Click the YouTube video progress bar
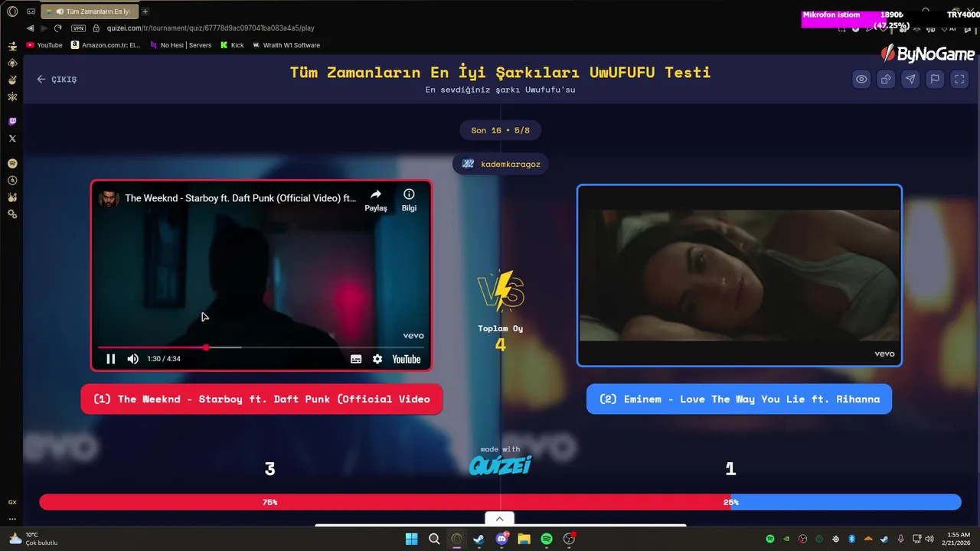 coord(260,347)
